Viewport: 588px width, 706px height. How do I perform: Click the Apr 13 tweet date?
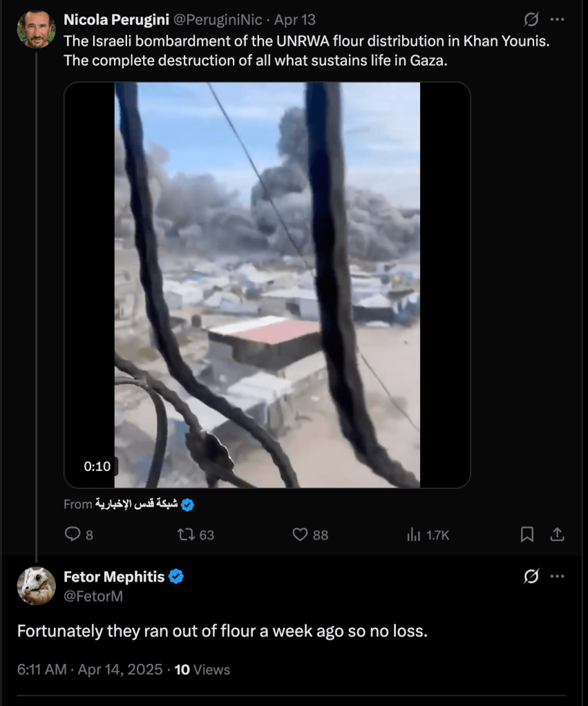[x=295, y=21]
